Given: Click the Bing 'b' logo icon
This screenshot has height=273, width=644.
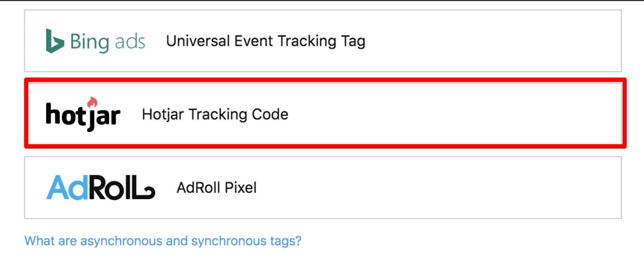Looking at the screenshot, I should (x=55, y=41).
